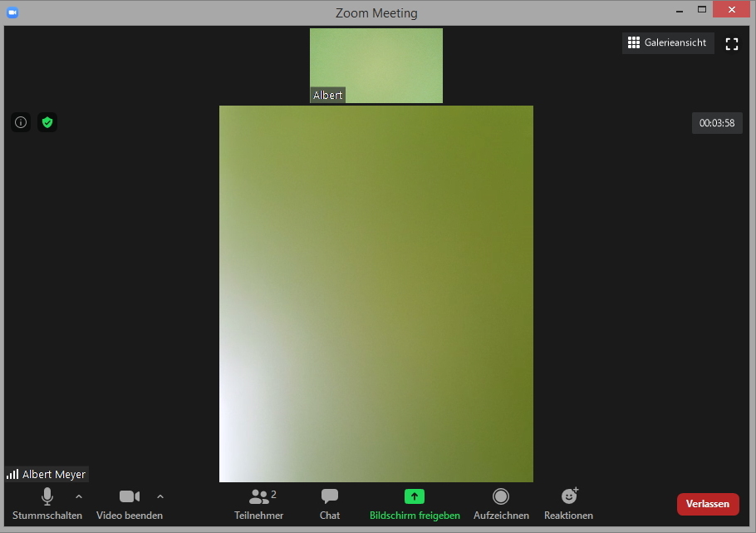
Task: Close the Zoom Meeting window
Action: coord(731,10)
